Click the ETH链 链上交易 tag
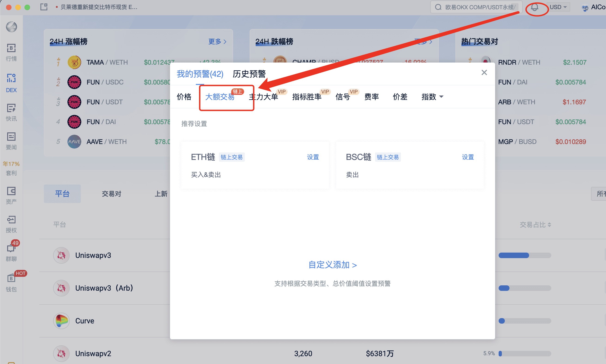The width and height of the screenshot is (606, 364). [232, 157]
